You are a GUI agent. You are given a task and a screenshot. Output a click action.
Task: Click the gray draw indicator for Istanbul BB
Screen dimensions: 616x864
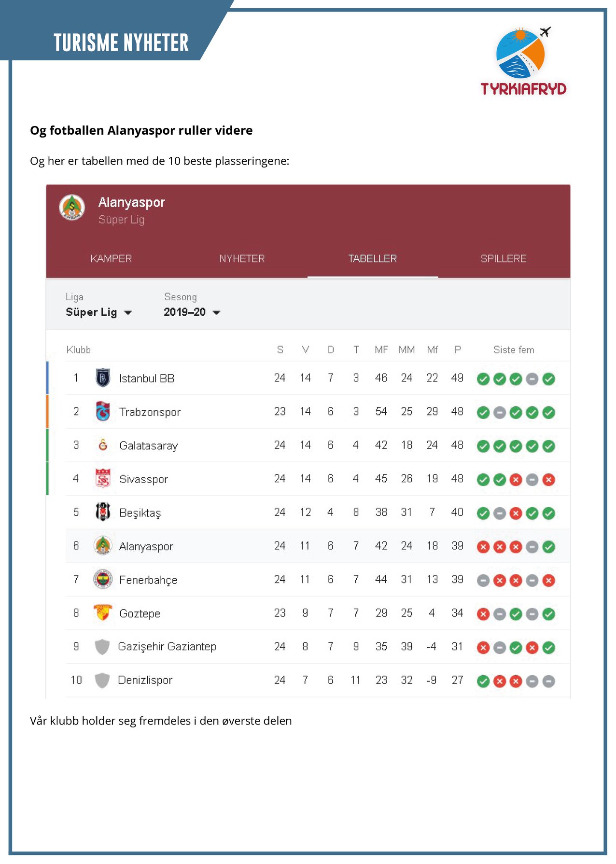(532, 379)
